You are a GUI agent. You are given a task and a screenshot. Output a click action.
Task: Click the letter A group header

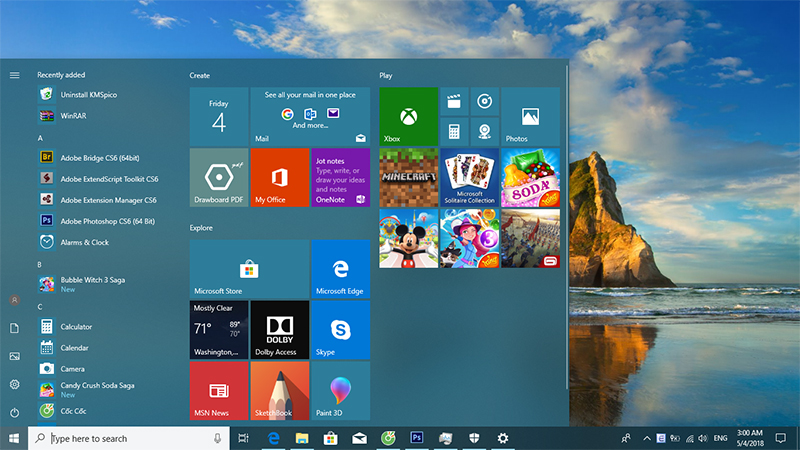click(x=40, y=138)
